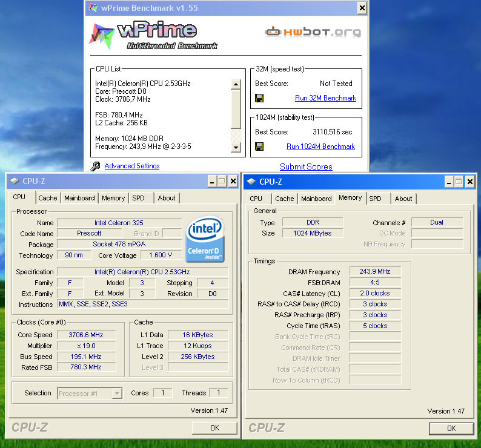
Task: Click the Instructions value MMX, SSE, SSE2, SSE3
Action: pos(143,304)
